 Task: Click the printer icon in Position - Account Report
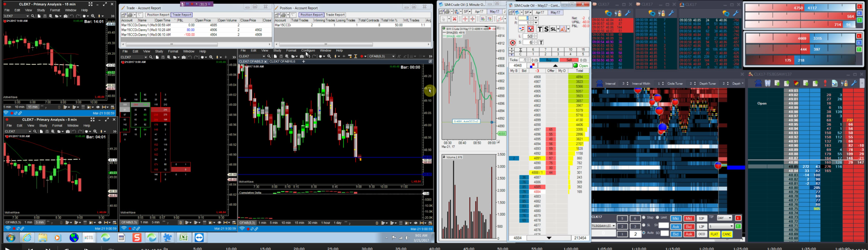click(x=283, y=15)
